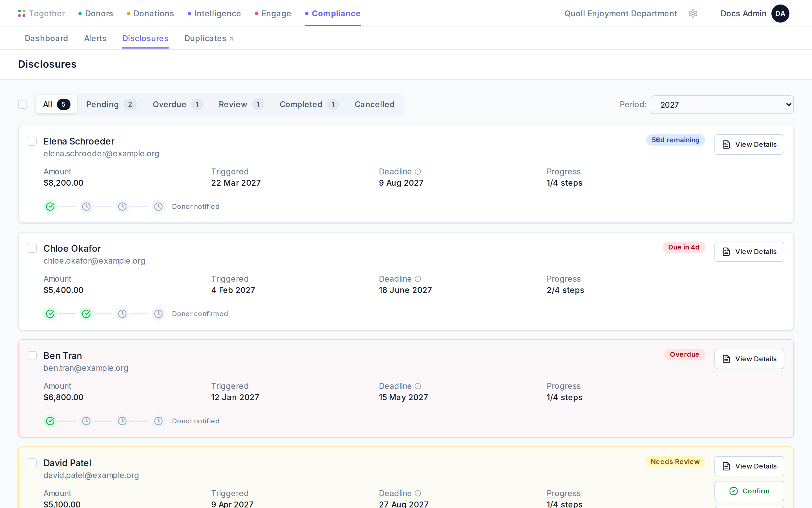Check the Chloe Okafor disclosure checkbox
Screen dimensions: 812x508
(x=32, y=248)
